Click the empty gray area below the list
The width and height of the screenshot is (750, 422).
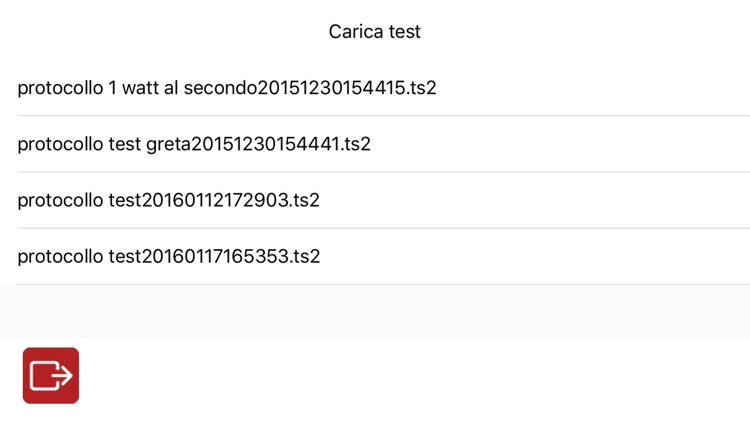click(x=375, y=311)
